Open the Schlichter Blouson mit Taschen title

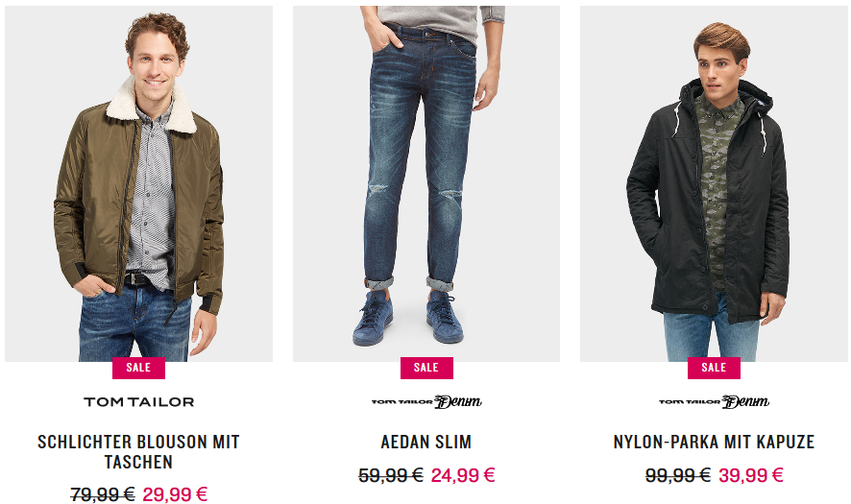point(138,451)
